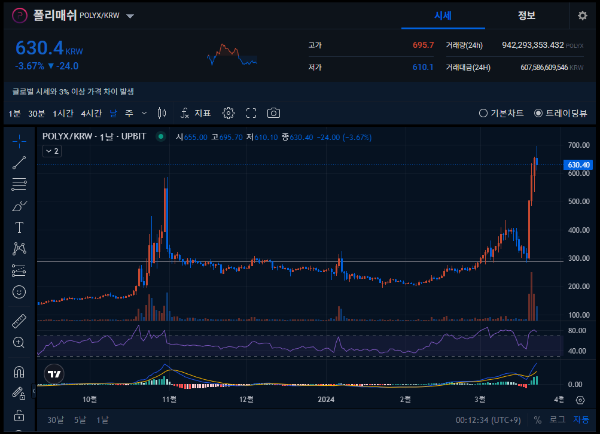The width and height of the screenshot is (600, 434).
Task: Select the brush drawing tool
Action: click(19, 206)
